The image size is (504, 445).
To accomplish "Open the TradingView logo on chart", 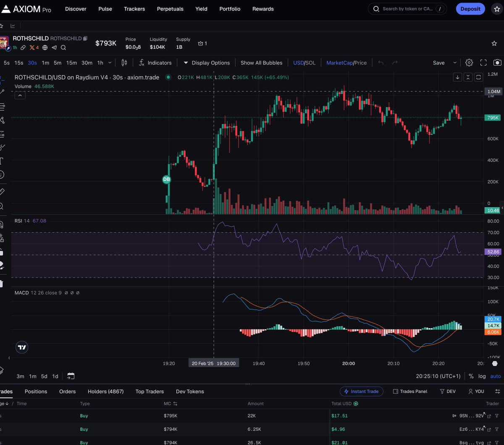I will [22, 347].
